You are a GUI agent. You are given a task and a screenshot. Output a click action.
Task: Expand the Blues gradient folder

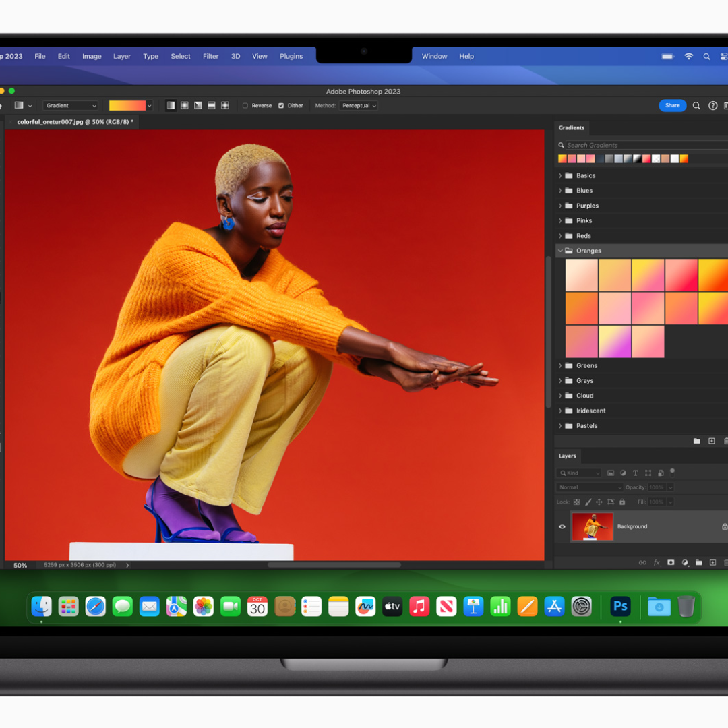[x=560, y=191]
